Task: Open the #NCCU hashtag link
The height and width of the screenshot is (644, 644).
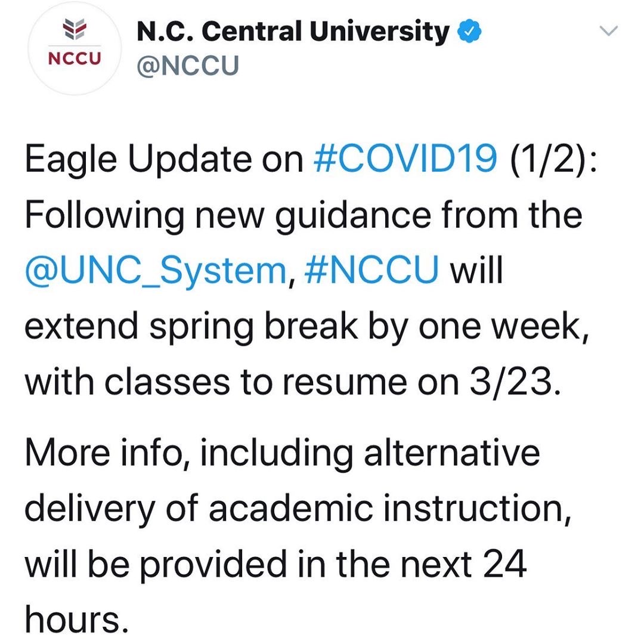Action: click(371, 270)
